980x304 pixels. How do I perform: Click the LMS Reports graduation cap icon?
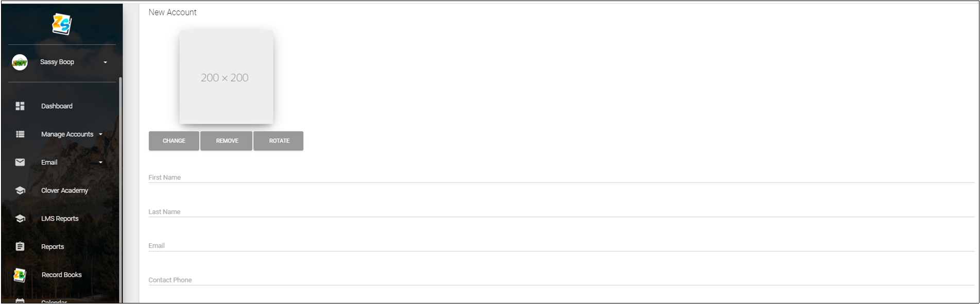(x=20, y=218)
